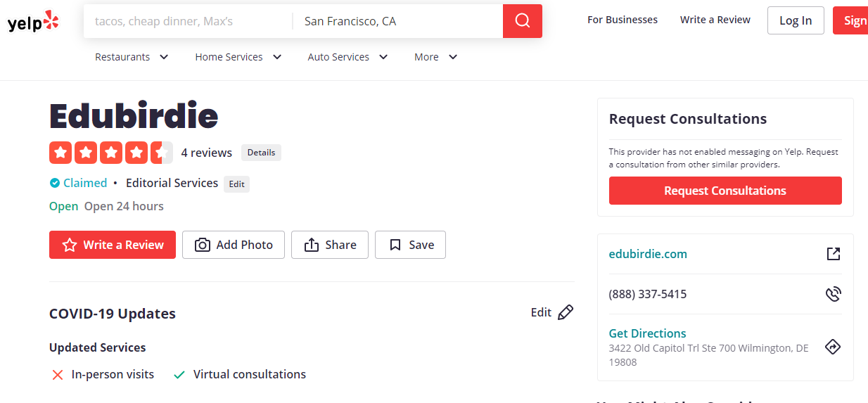This screenshot has height=403, width=868.
Task: Expand the More menu
Action: (436, 57)
